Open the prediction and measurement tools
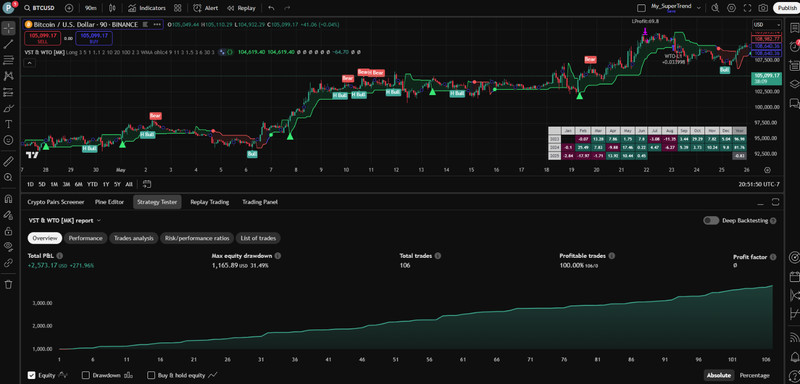The height and width of the screenshot is (384, 800). pos(8,92)
